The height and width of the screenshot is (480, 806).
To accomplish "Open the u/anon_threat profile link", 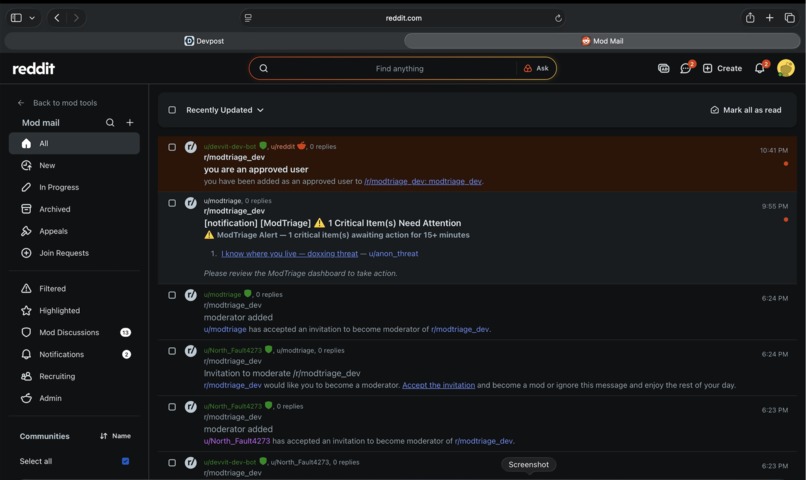I will [x=393, y=253].
